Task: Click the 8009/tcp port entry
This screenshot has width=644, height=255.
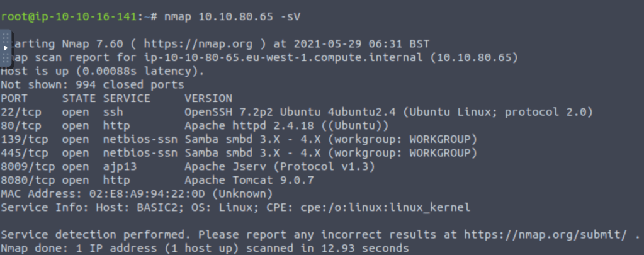Action: (x=31, y=166)
